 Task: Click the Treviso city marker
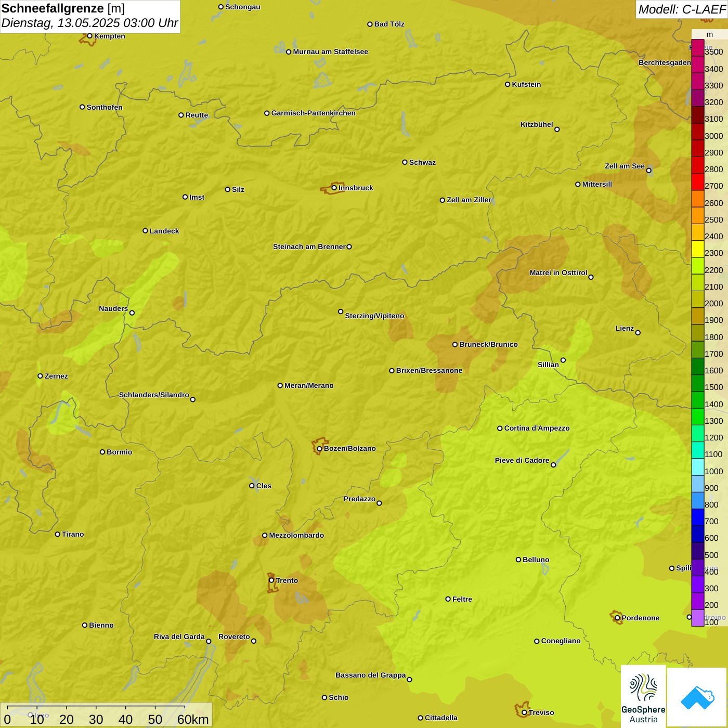pyautogui.click(x=524, y=712)
